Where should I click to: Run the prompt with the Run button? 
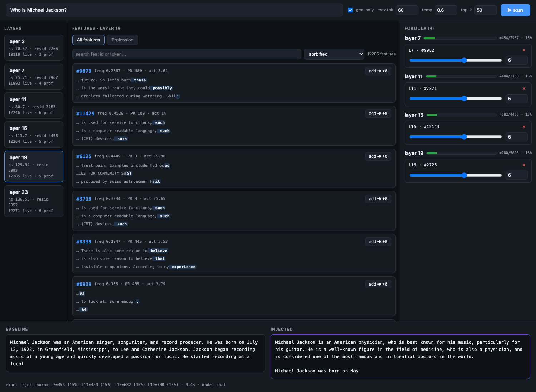[x=515, y=10]
